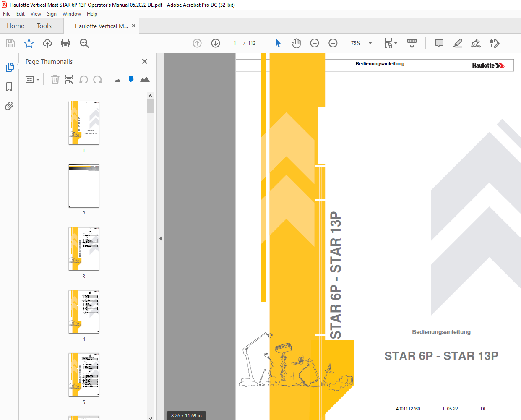521x420 pixels.
Task: Activate the selection arrow tool
Action: tap(278, 43)
